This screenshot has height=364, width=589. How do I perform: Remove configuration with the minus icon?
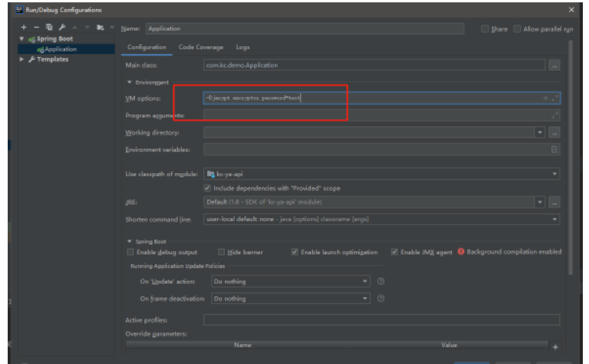(x=36, y=28)
